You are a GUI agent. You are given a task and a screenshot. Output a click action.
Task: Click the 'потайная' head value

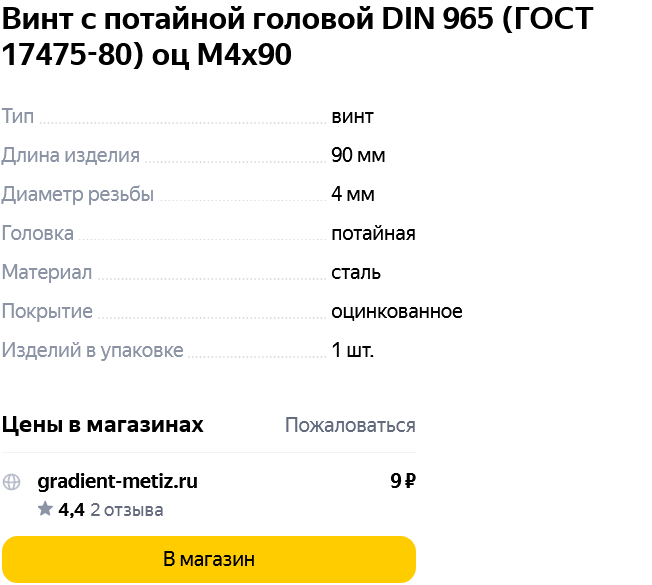pyautogui.click(x=373, y=234)
